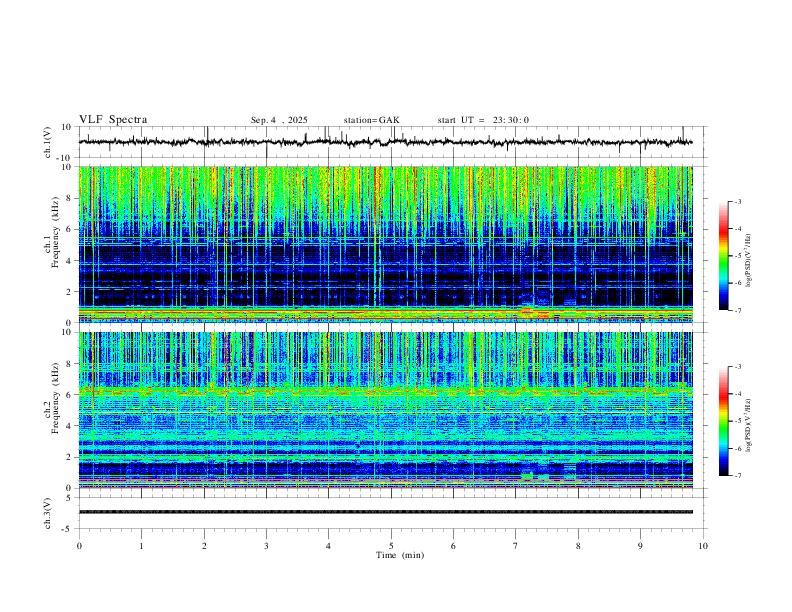The width and height of the screenshot is (792, 612).
Task: Click the "2" kHz tick on ch.2 spectrogram
Action: (69, 457)
